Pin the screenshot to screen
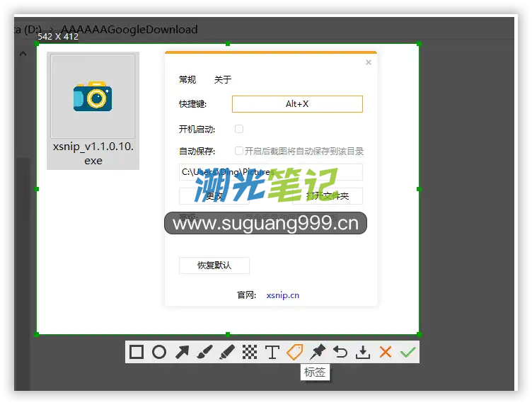 (x=318, y=352)
